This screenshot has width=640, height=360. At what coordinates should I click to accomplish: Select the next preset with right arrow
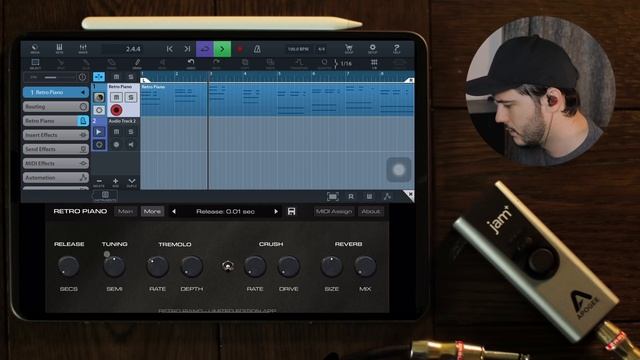[x=276, y=211]
